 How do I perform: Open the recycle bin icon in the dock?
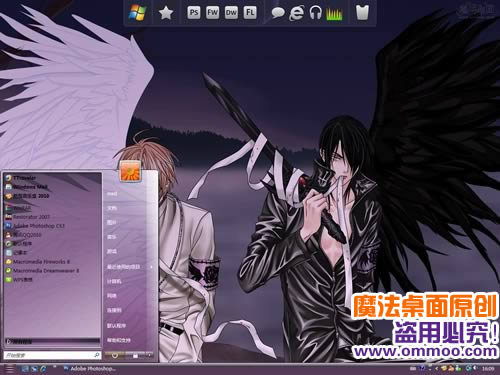coord(362,13)
